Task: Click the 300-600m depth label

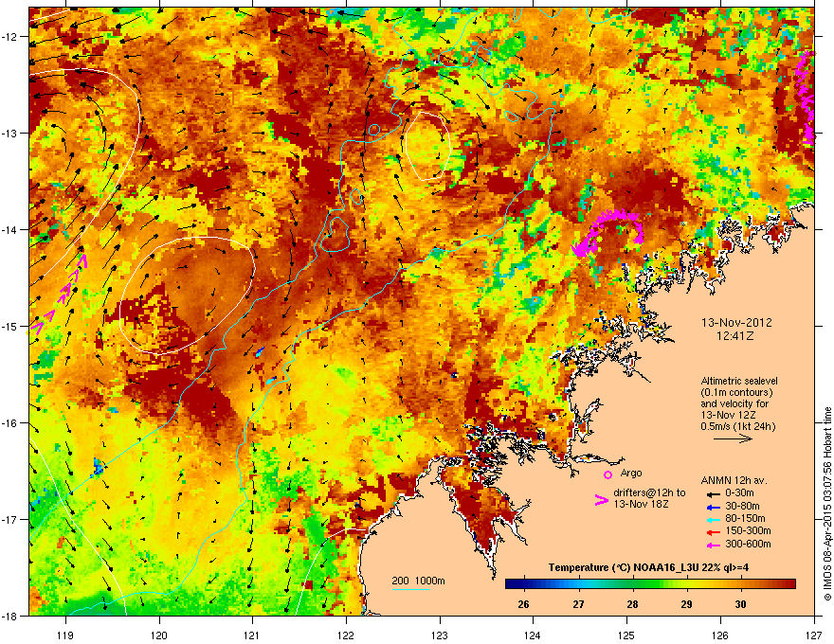Action: (748, 544)
